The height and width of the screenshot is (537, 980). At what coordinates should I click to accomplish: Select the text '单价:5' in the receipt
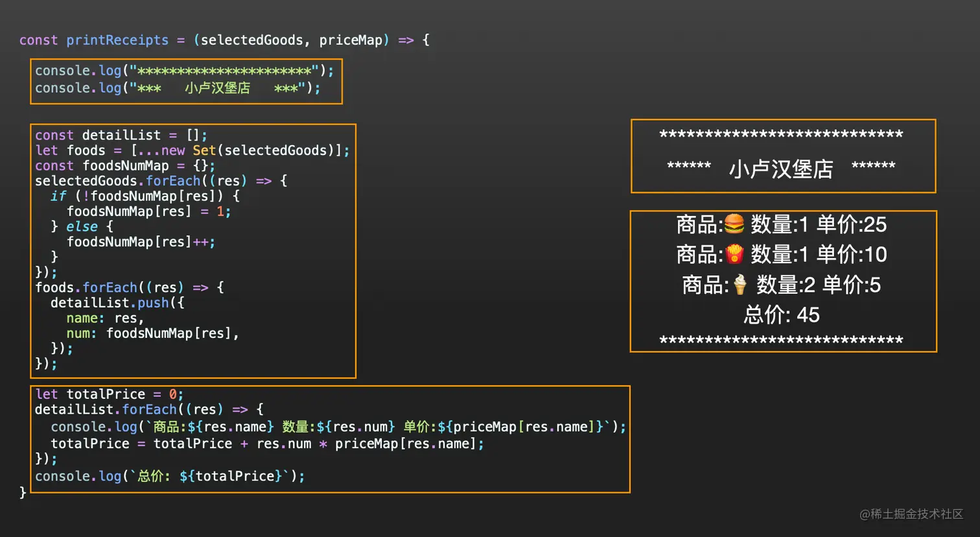point(852,285)
